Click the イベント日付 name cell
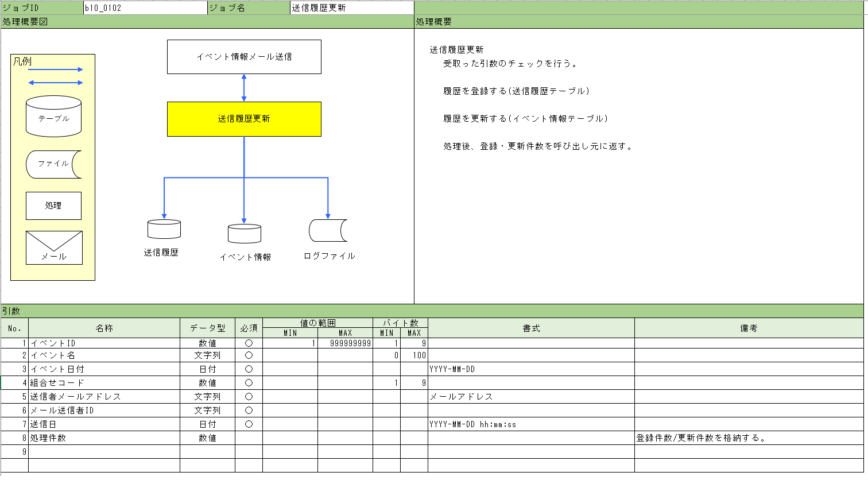This screenshot has width=868, height=480. pyautogui.click(x=104, y=369)
